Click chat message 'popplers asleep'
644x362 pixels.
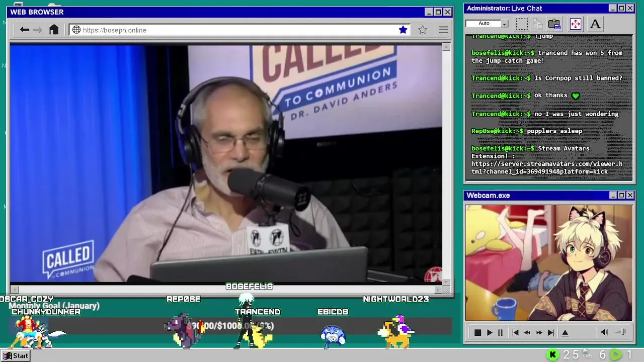click(554, 131)
